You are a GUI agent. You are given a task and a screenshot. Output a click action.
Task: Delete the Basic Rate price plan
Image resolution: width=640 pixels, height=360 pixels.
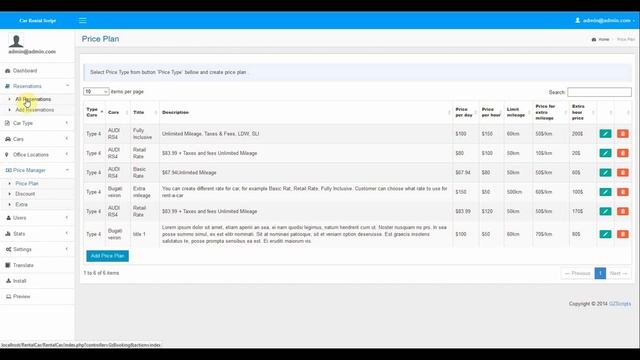click(622, 173)
